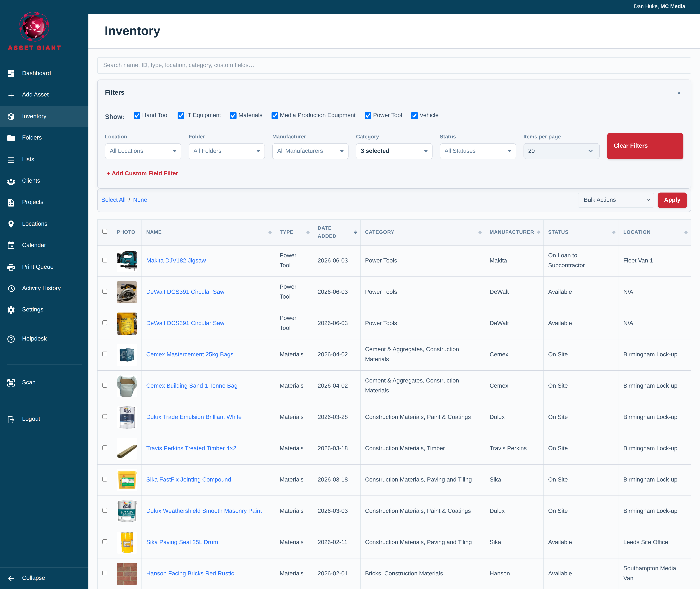Sort by Manufacturer column sort icon

pos(539,232)
